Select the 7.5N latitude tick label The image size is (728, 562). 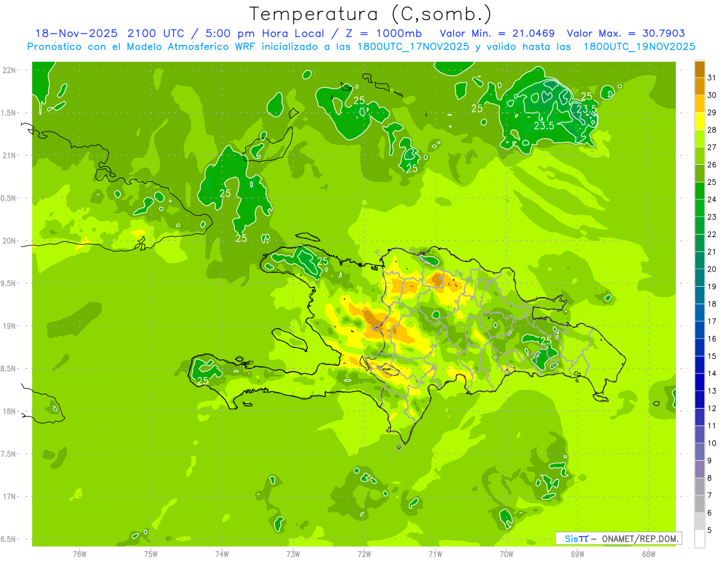9,454
